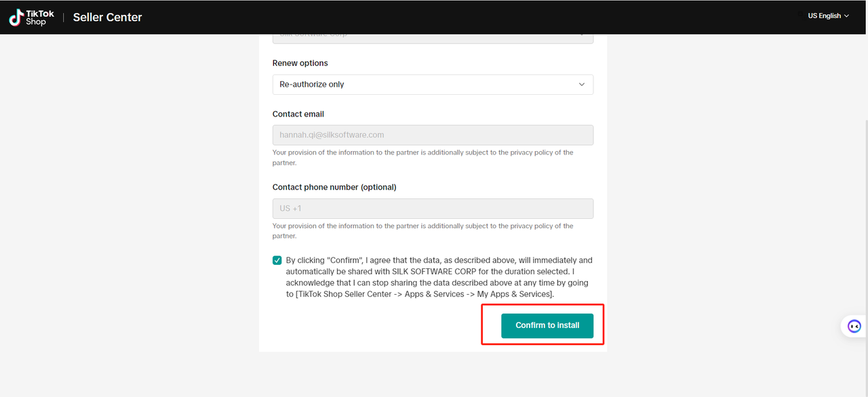Open the partially hidden Silk Software Corp dropdown

click(433, 38)
